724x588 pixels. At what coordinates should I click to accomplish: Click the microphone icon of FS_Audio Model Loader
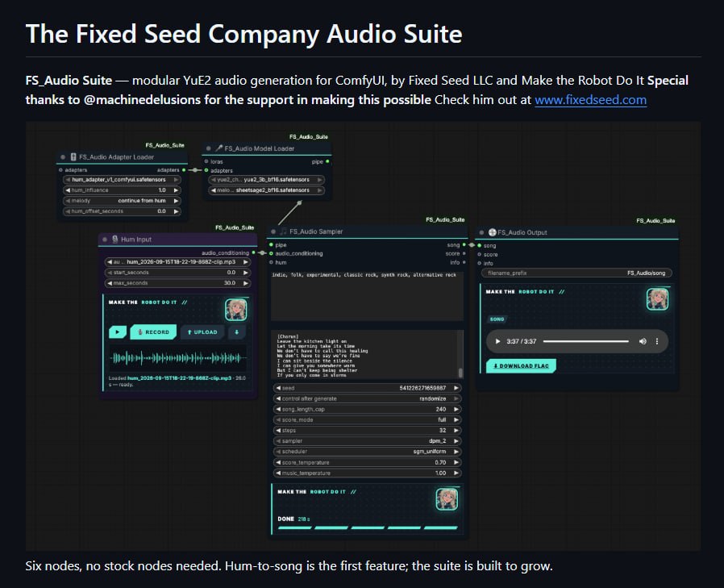click(219, 148)
